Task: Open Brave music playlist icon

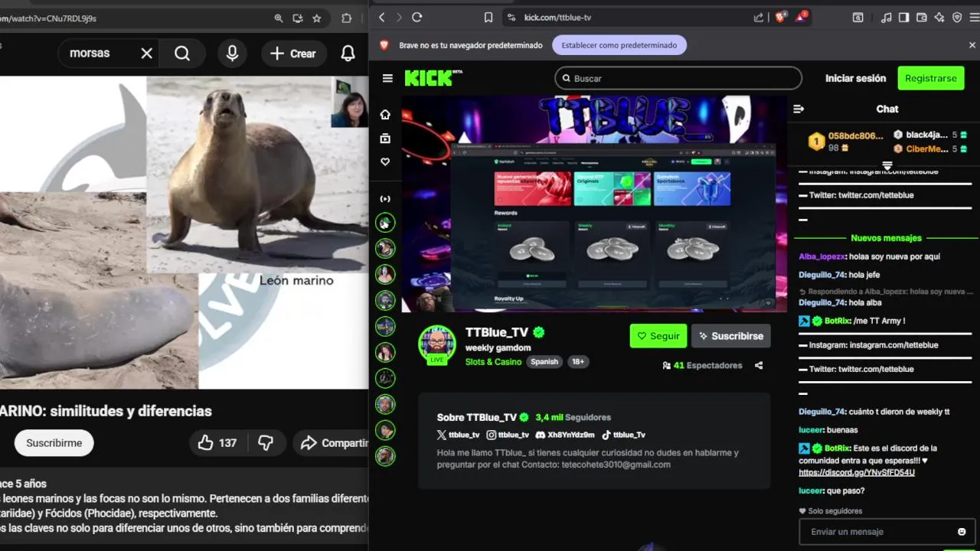Action: pos(886,18)
